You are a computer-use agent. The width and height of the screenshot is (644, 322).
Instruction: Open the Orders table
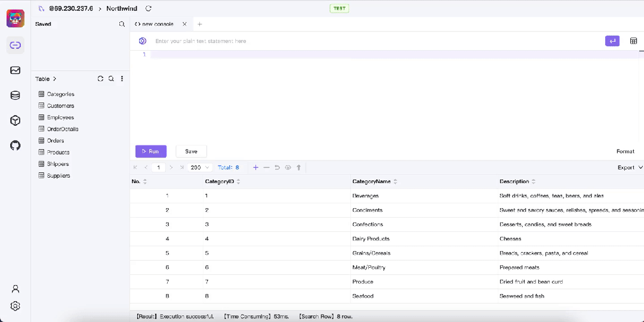pyautogui.click(x=56, y=141)
